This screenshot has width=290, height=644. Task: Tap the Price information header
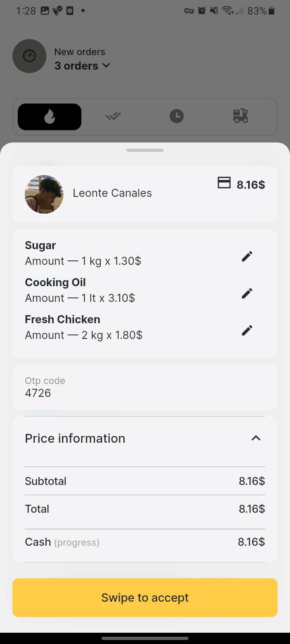point(75,438)
